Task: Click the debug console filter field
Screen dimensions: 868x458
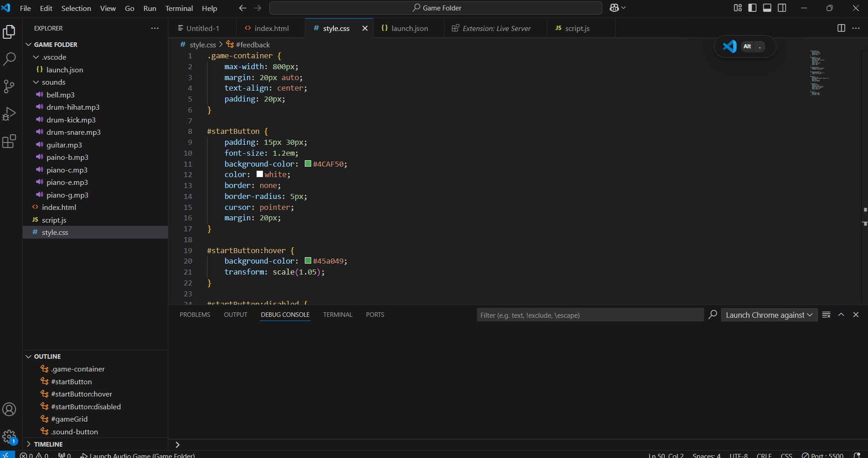Action: coord(590,315)
